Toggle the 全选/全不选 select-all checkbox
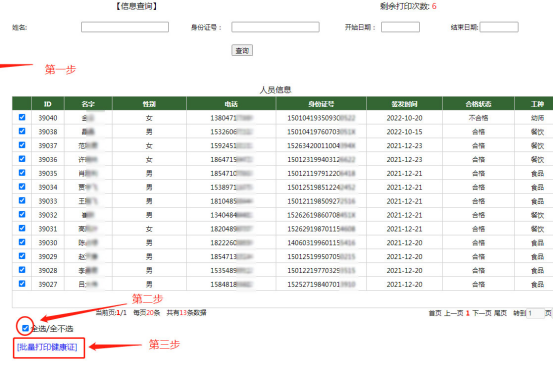Image resolution: width=553 pixels, height=374 pixels. [25, 328]
